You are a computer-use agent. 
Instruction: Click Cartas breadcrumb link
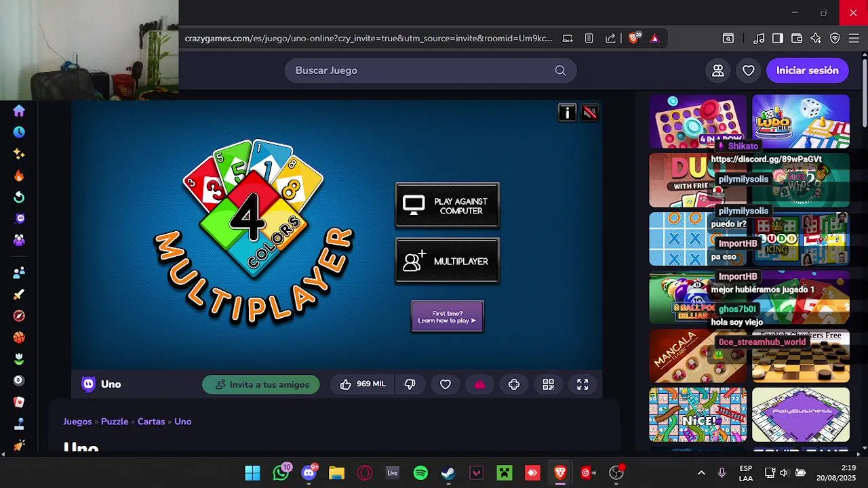[151, 422]
